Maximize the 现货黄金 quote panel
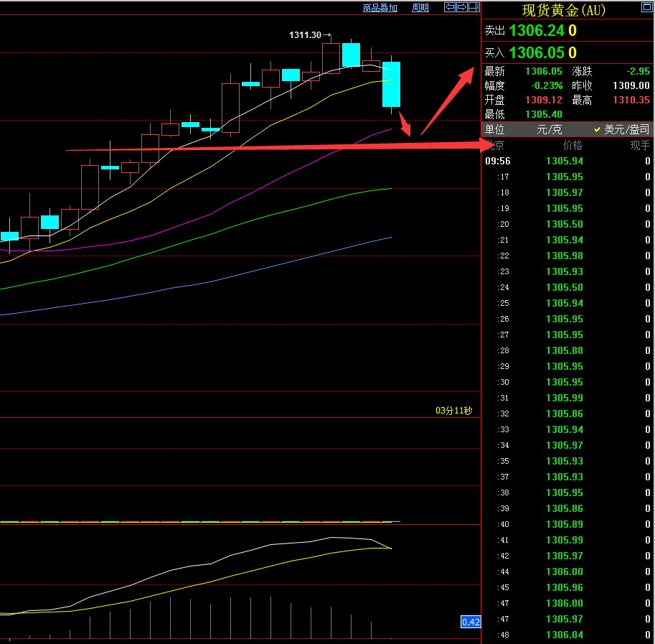The image size is (655, 644). coord(646,7)
